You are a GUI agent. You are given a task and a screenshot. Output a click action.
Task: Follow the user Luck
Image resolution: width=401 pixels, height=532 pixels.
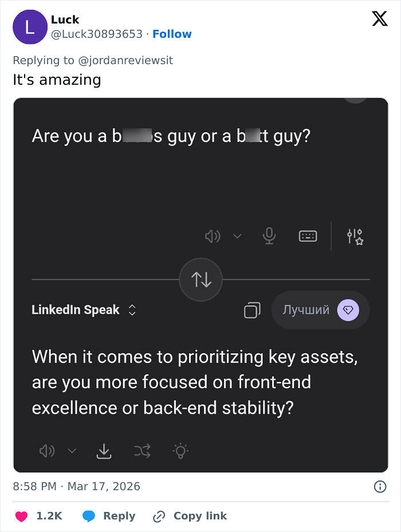(x=172, y=34)
